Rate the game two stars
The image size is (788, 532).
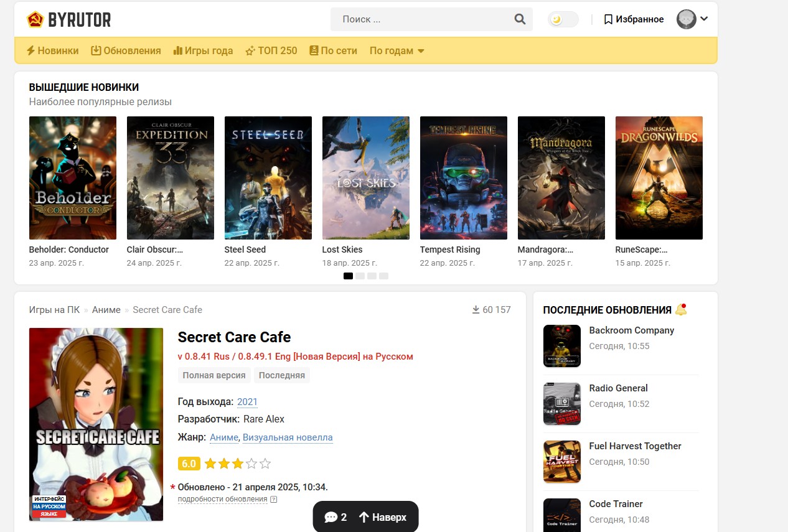224,464
